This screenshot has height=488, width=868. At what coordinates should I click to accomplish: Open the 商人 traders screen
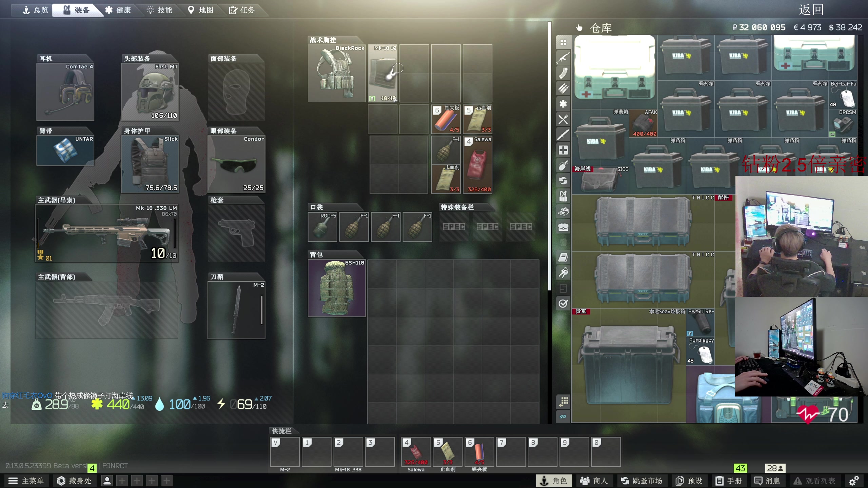coord(594,481)
